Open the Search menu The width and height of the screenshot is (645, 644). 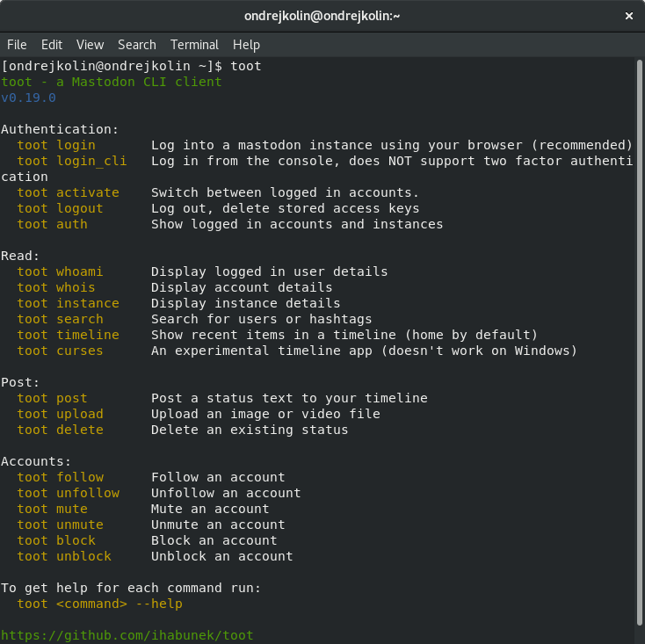pyautogui.click(x=136, y=45)
